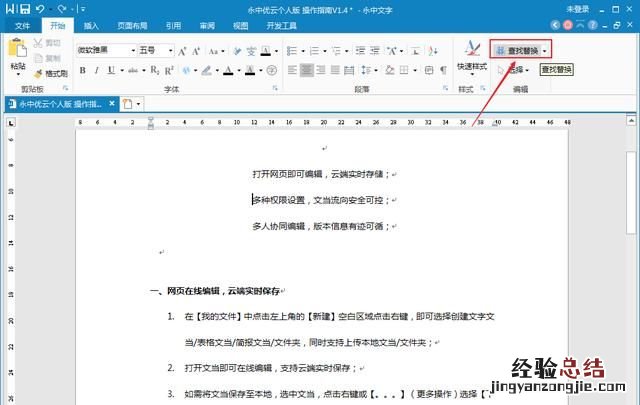Click the numbered list icon
The height and width of the screenshot is (405, 640).
pos(314,51)
